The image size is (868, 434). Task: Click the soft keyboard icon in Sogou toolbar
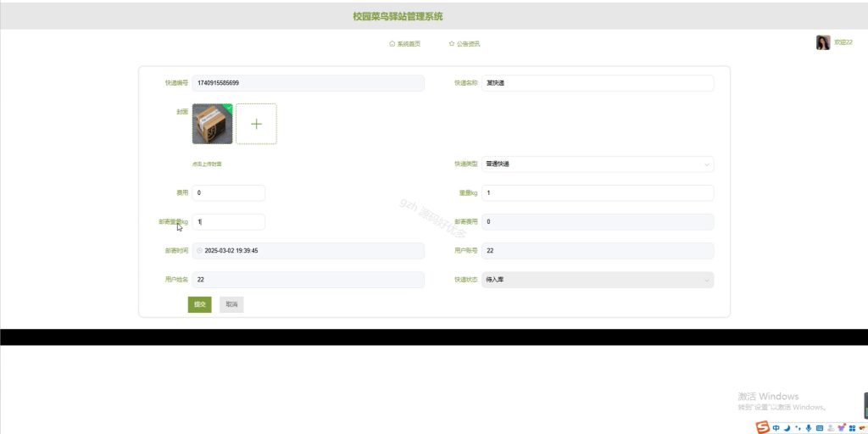tap(820, 428)
